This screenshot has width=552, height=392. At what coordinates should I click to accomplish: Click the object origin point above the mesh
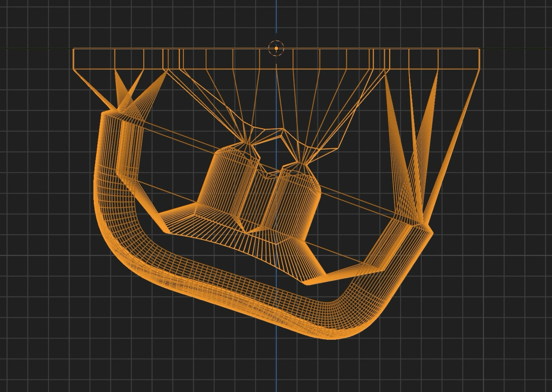pyautogui.click(x=276, y=48)
